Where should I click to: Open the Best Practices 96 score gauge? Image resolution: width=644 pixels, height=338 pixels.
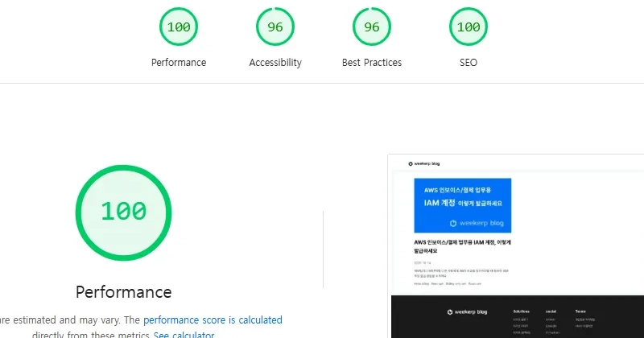[372, 27]
